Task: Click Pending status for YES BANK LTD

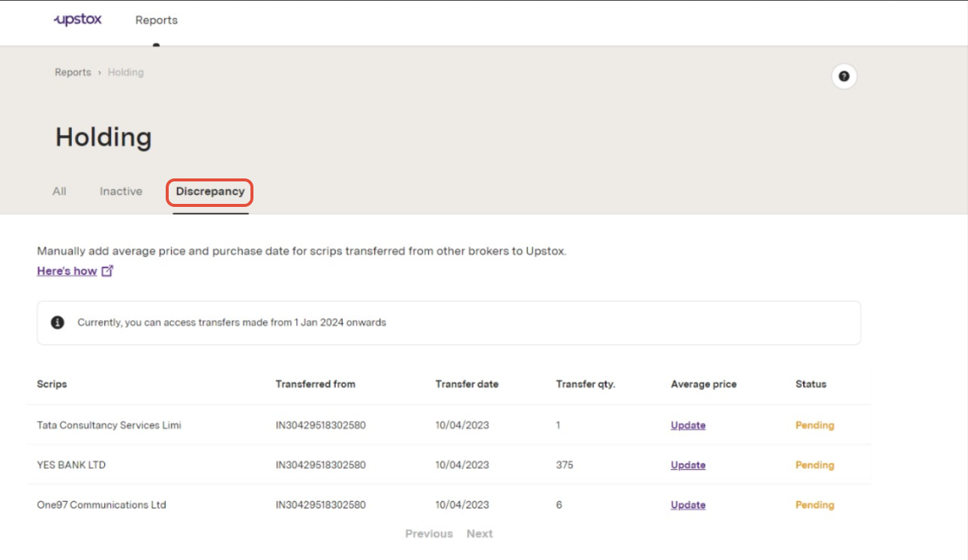Action: click(x=814, y=466)
